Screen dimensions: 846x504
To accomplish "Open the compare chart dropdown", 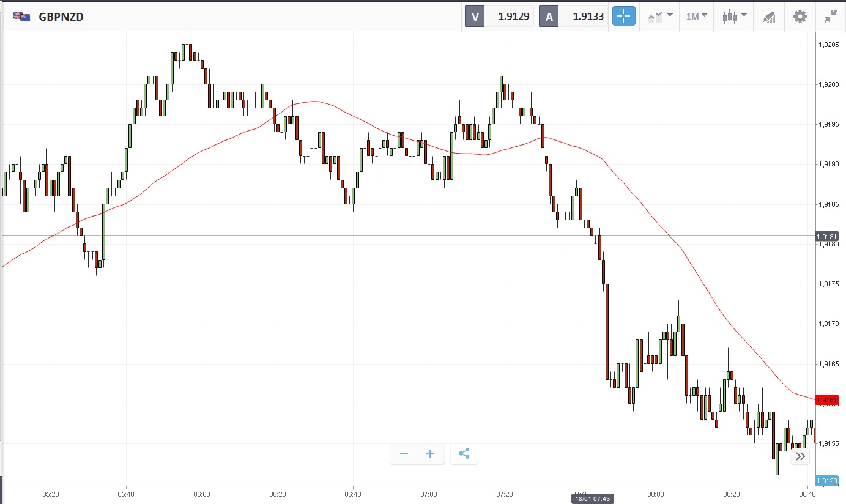I will 660,17.
